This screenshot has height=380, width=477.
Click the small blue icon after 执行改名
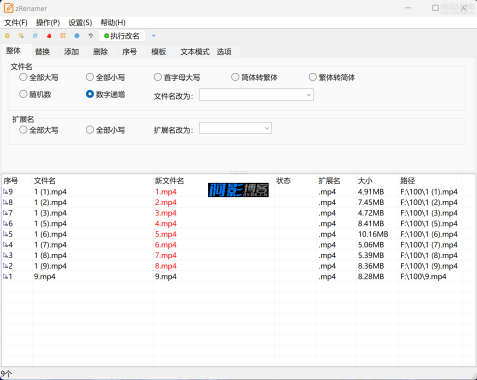(x=153, y=36)
